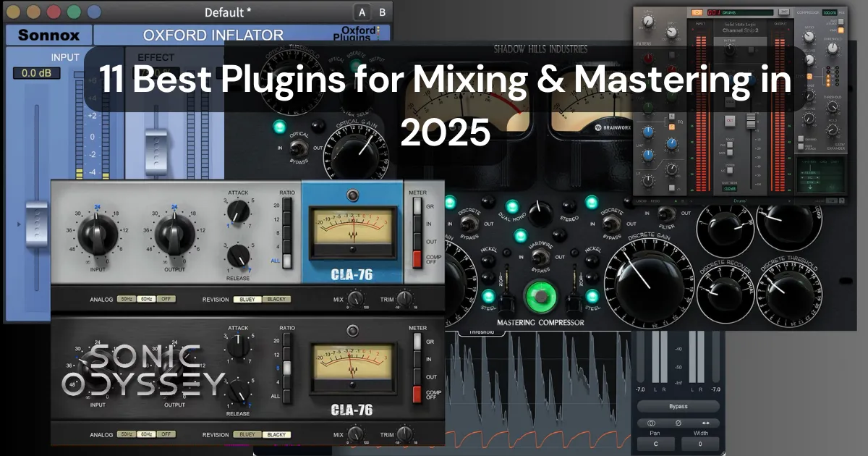Click the orange EQ button icon on Channel Strip 2
Viewport: 868px width, 456px height.
672,127
